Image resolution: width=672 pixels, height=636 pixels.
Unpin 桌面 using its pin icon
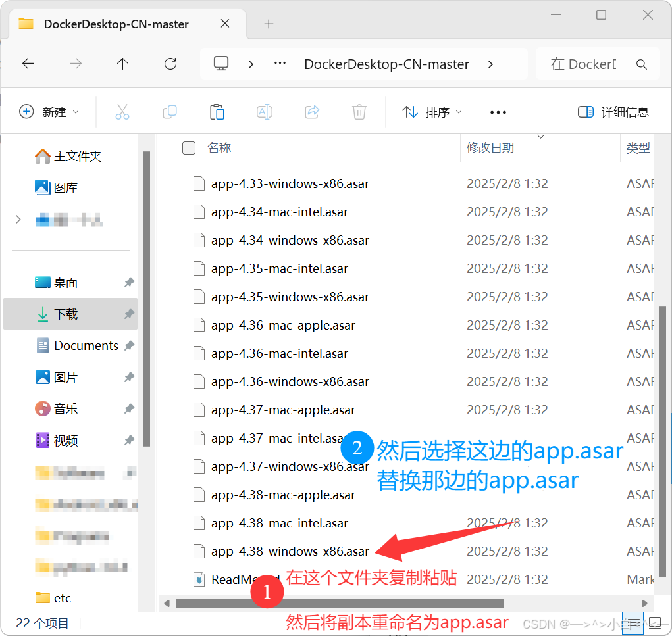tap(129, 282)
